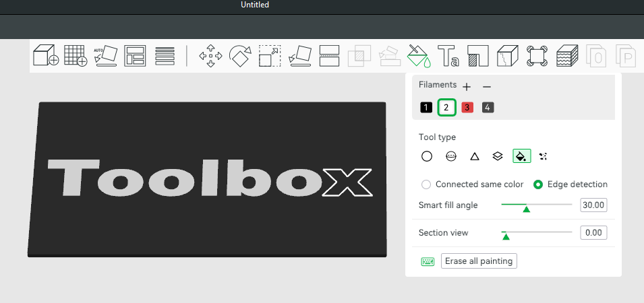The height and width of the screenshot is (303, 644).
Task: Open the stacked horizontal lines layer tool
Action: point(165,56)
